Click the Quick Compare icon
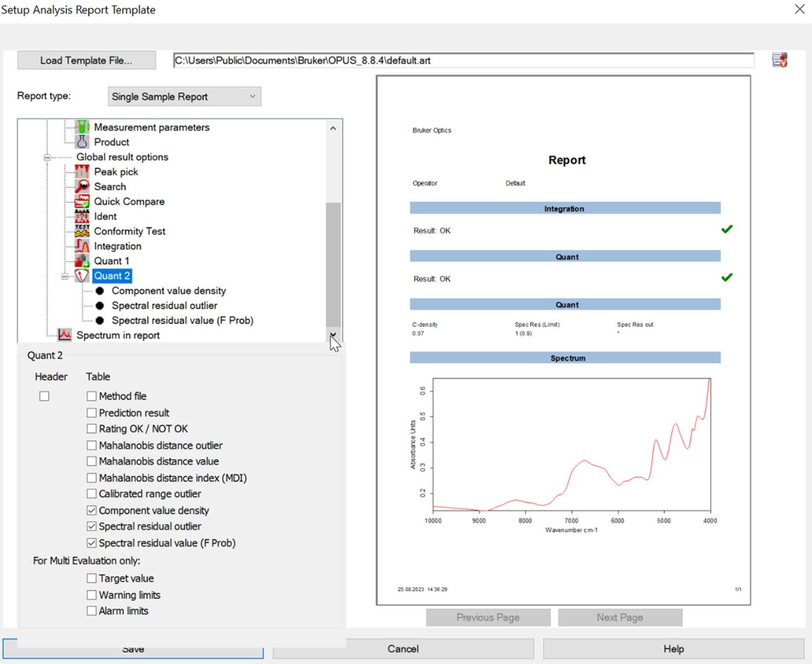This screenshot has width=812, height=664. click(82, 202)
